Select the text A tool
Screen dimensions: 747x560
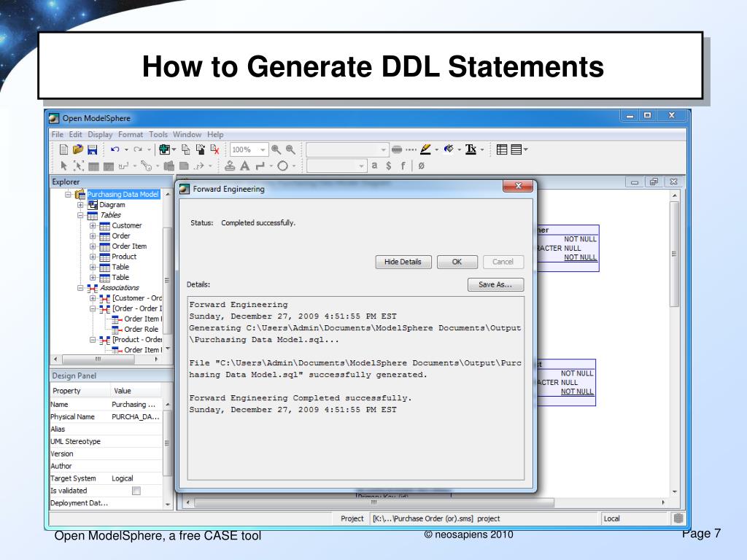[245, 166]
